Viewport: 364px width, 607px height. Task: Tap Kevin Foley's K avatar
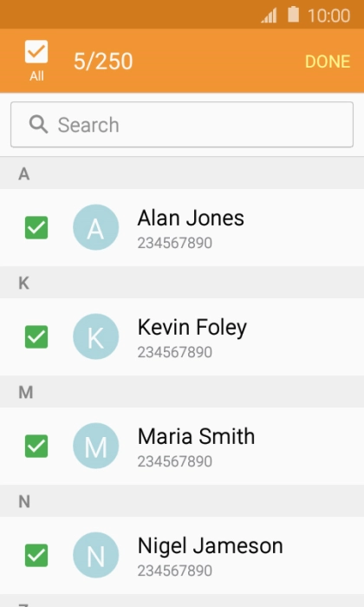click(x=96, y=336)
